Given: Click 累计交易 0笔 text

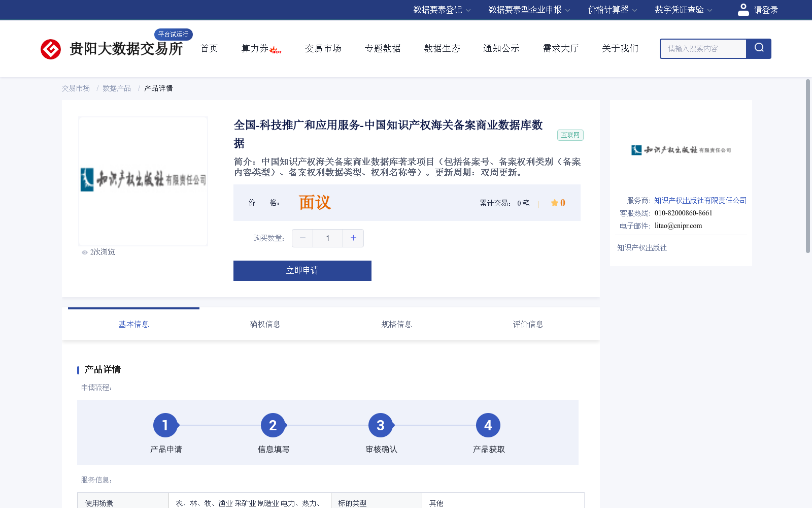Looking at the screenshot, I should point(504,203).
